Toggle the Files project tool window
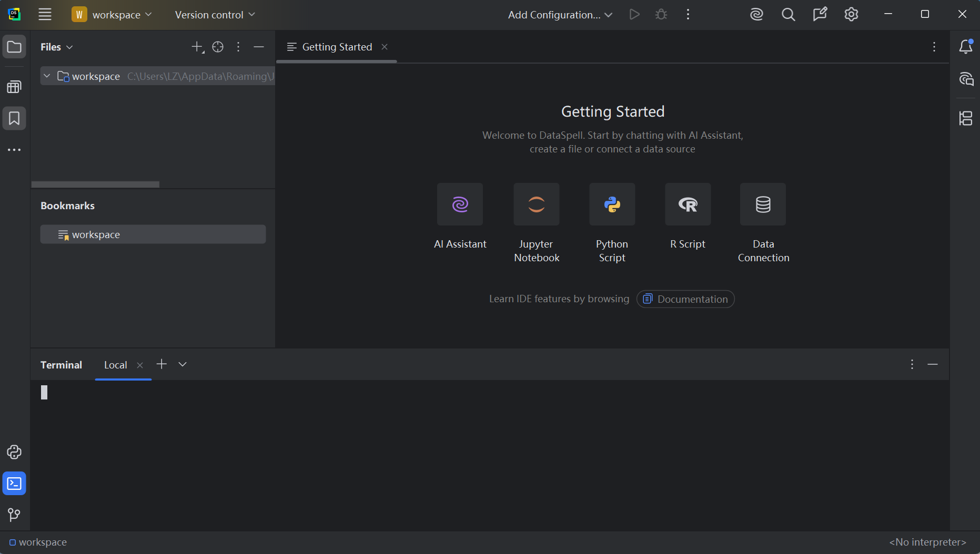Screen dimensions: 980x554 [x=14, y=47]
